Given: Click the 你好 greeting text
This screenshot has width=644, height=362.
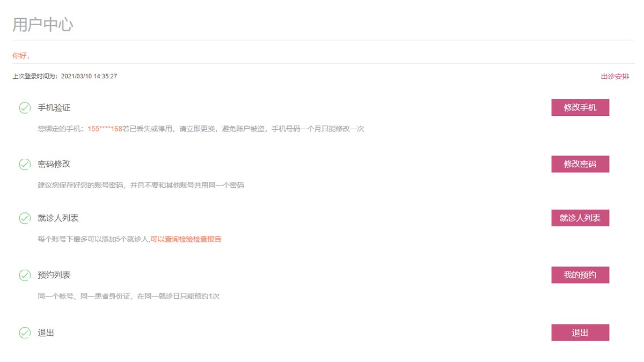Looking at the screenshot, I should [20, 56].
